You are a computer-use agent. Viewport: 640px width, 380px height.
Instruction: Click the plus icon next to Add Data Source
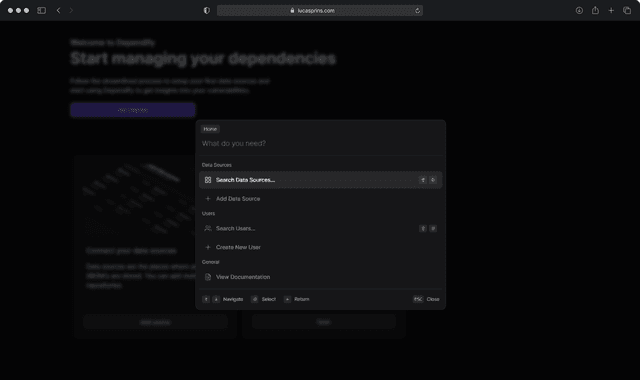[x=208, y=199]
